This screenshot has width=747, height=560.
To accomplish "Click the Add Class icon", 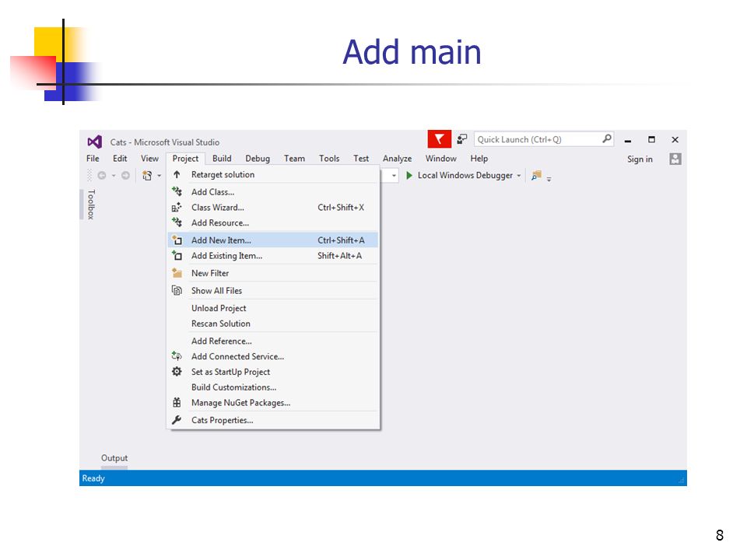I will (x=177, y=192).
